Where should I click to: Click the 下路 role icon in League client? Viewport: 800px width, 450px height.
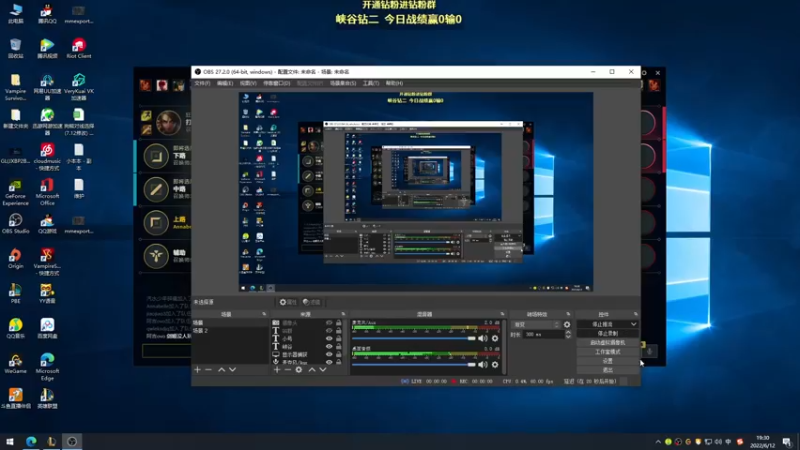click(156, 156)
